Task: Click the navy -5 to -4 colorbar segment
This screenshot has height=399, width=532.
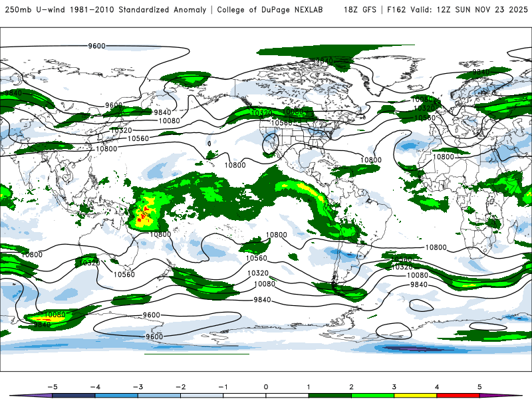Action: [74, 396]
